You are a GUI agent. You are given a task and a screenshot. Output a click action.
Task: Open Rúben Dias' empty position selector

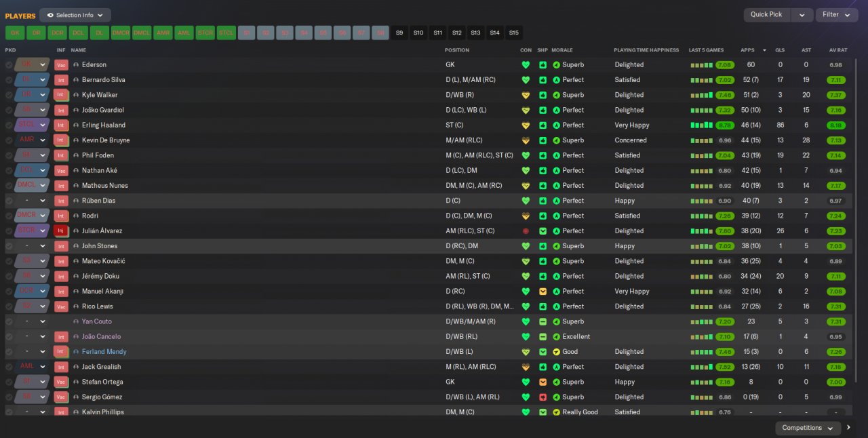32,201
